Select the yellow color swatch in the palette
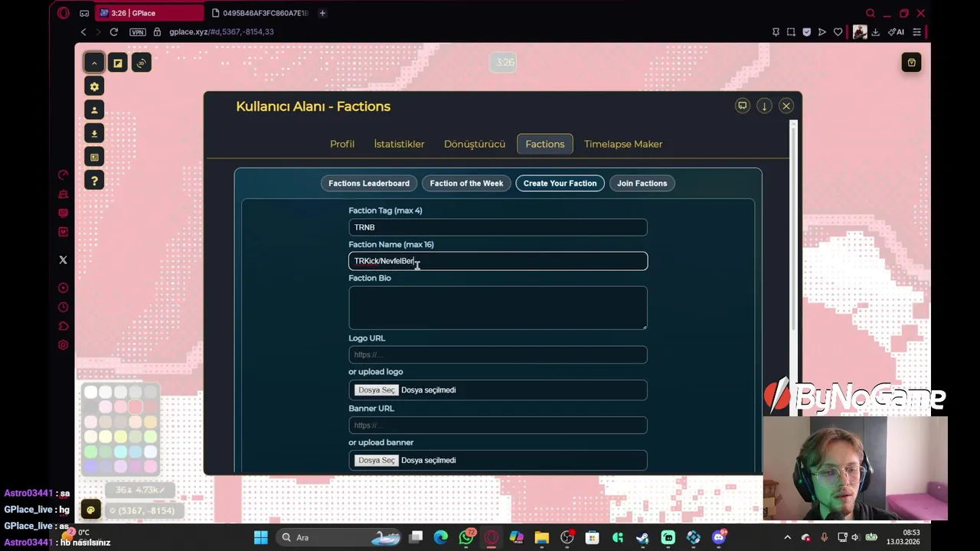980x551 pixels. click(120, 436)
